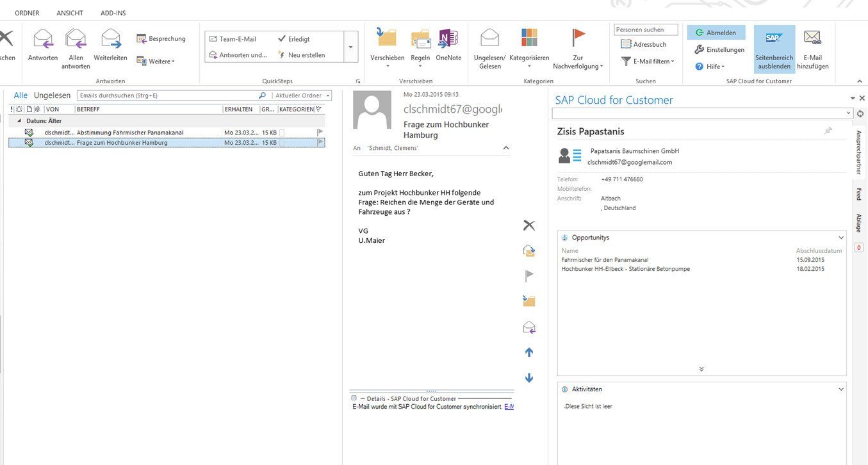Open the Adressbuch address book
868x465 pixels.
(x=644, y=44)
